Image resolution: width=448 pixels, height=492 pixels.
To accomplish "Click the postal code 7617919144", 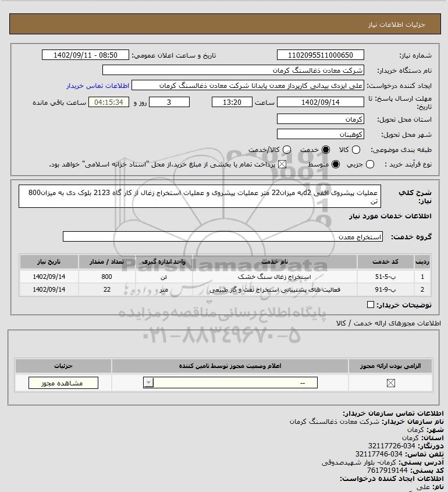I will click(x=387, y=470).
